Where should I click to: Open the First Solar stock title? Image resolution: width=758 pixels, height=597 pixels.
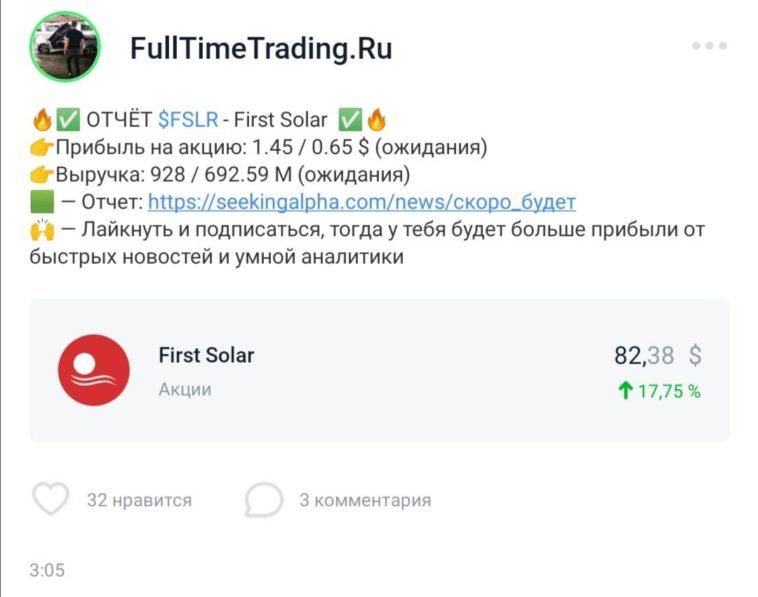coord(206,355)
